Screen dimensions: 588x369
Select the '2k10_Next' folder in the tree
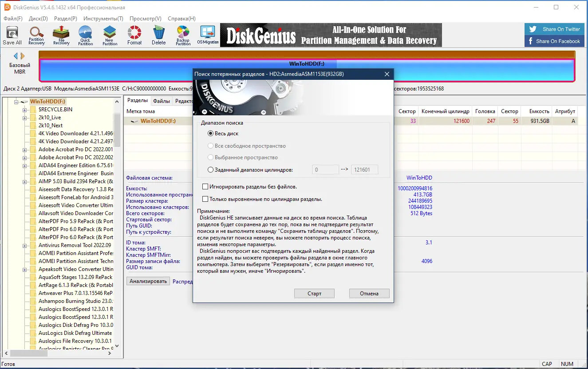point(51,126)
